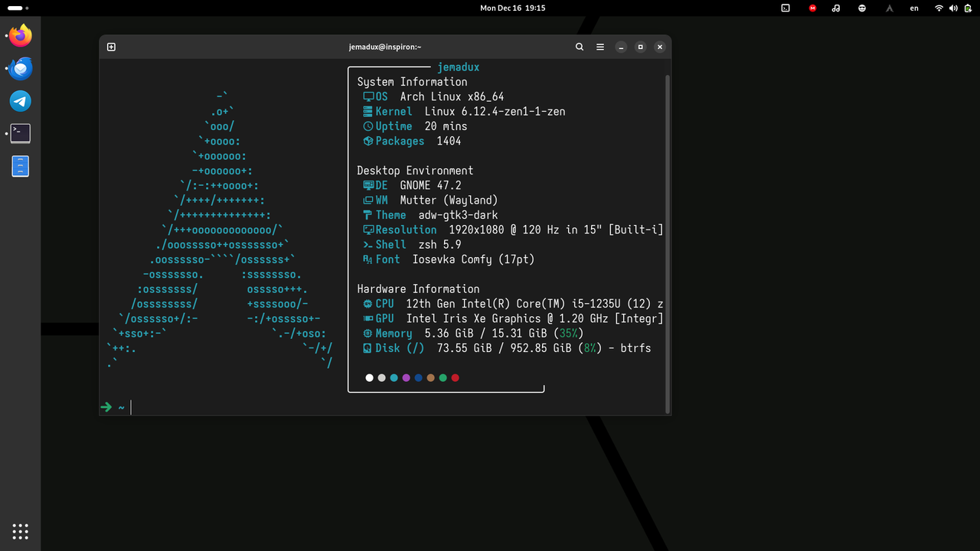Click the paint roller icon beside Theme
The height and width of the screenshot is (551, 980).
(x=368, y=215)
